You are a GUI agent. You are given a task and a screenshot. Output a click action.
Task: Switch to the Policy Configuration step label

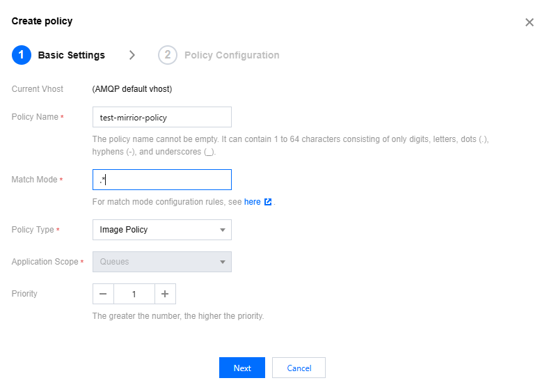tap(232, 55)
